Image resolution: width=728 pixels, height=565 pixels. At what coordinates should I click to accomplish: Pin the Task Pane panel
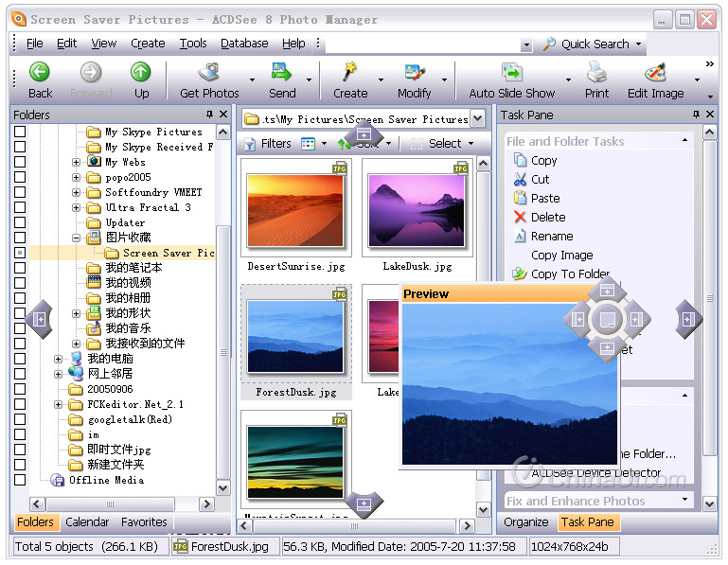point(696,114)
